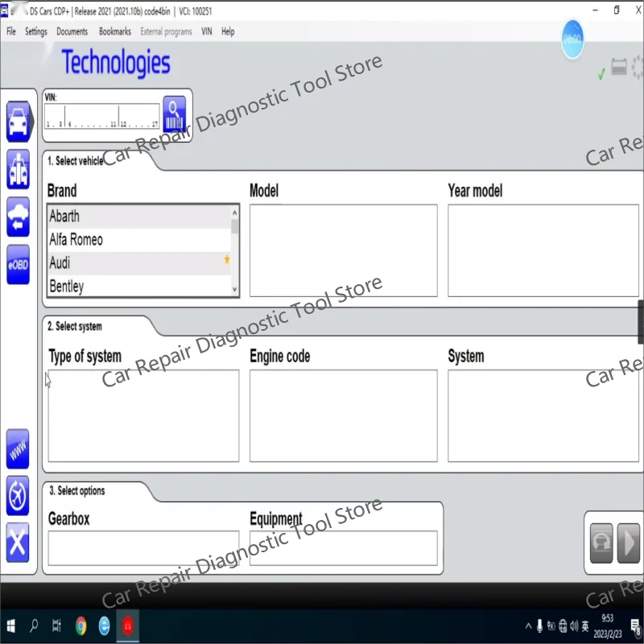Select the 3. Select options tab

(x=76, y=491)
